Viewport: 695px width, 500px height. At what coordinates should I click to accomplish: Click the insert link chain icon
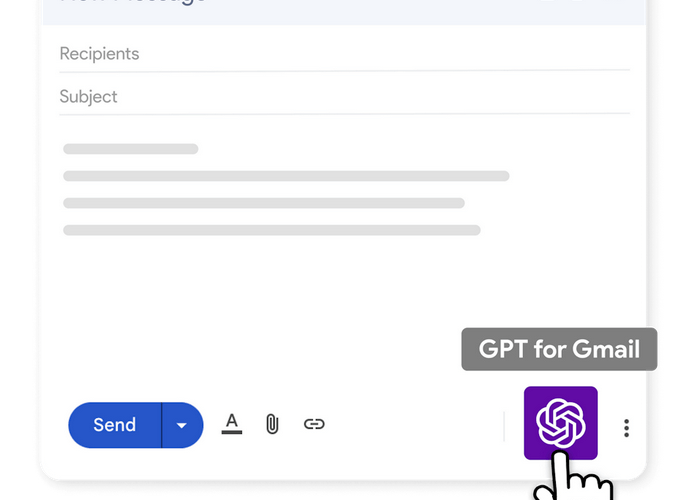(314, 424)
